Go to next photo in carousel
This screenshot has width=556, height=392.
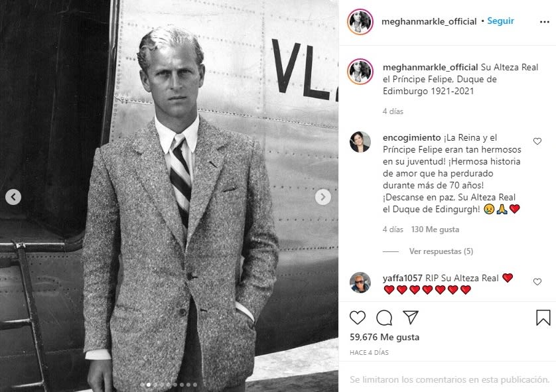(x=322, y=197)
